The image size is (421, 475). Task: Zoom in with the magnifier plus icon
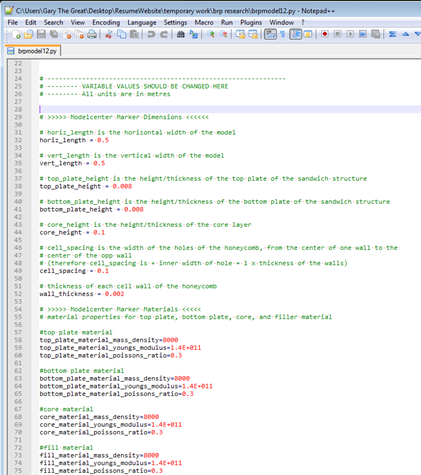coord(210,34)
